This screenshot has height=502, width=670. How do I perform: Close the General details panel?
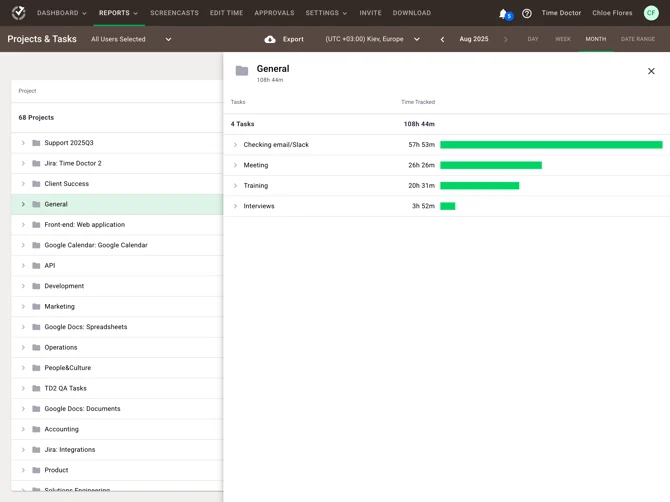(651, 71)
